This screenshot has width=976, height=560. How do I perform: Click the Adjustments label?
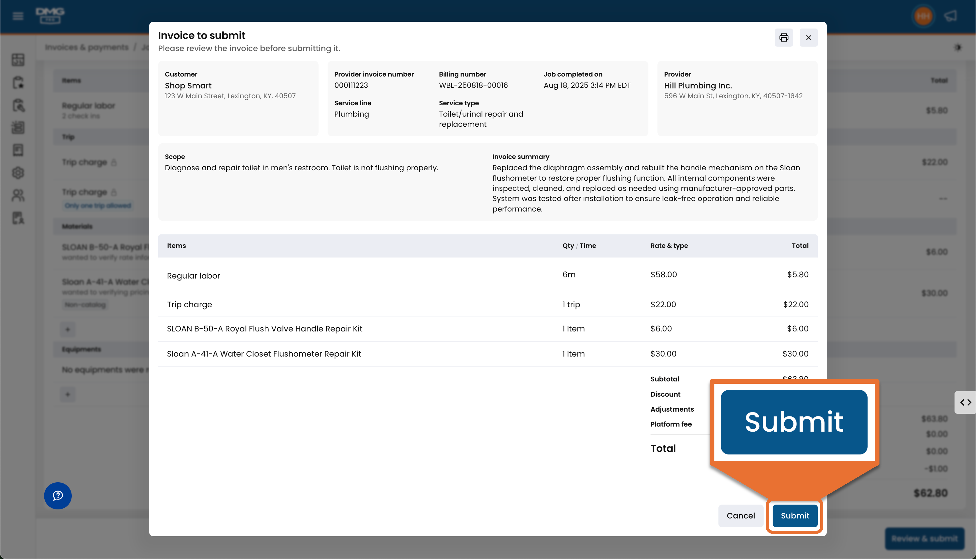click(x=672, y=409)
